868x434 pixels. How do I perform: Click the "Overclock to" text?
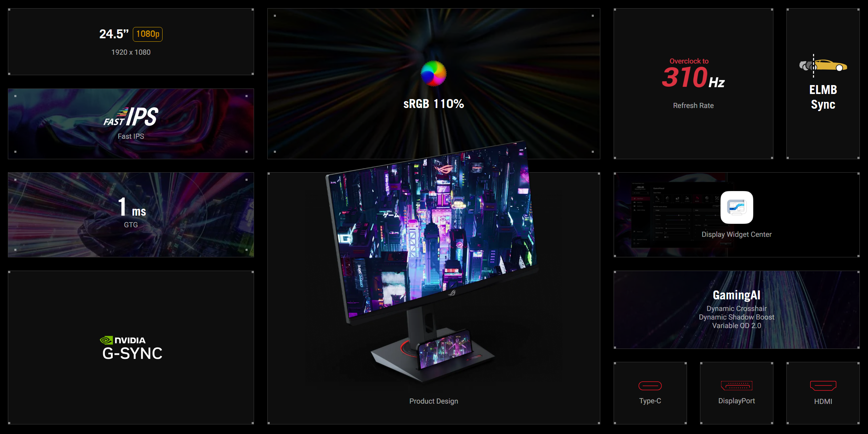(x=689, y=61)
